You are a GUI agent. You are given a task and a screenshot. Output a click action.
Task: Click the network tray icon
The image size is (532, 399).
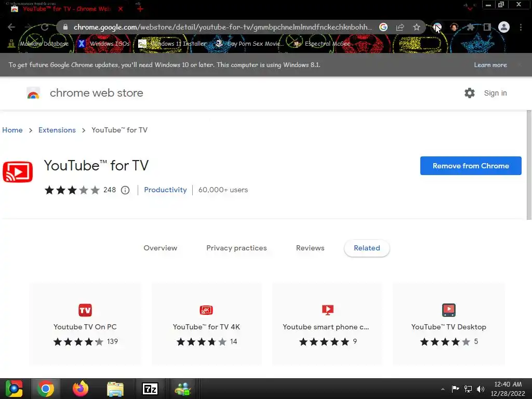pyautogui.click(x=468, y=389)
